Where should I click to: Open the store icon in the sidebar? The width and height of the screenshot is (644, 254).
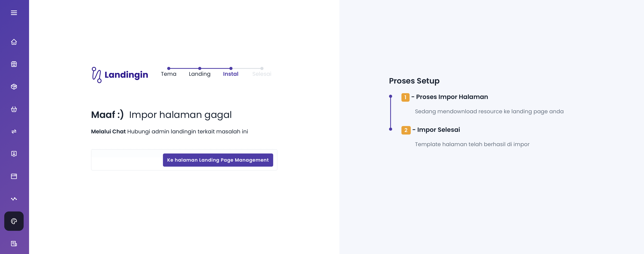point(14,64)
